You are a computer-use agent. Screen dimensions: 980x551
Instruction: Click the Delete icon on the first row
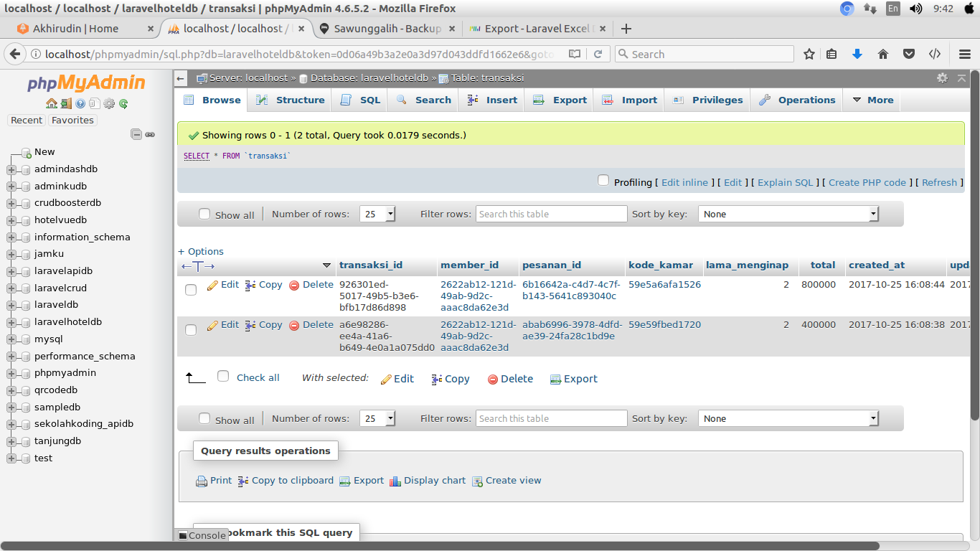pos(293,284)
